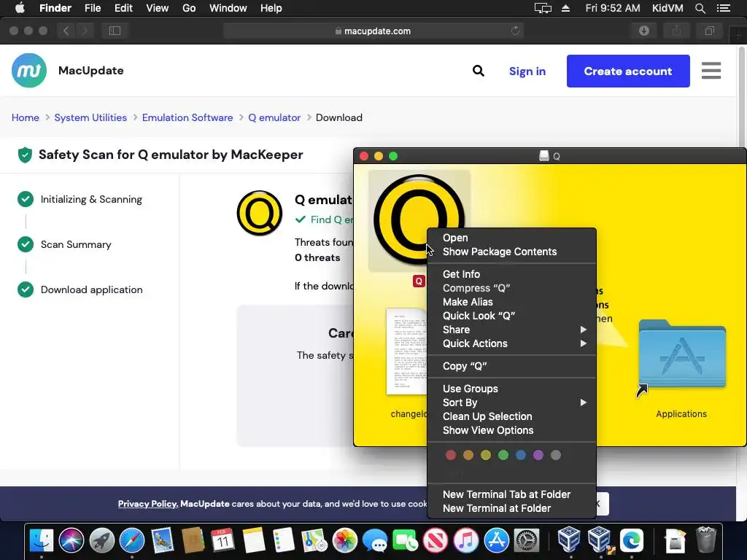
Task: Go back in Safari toolbar
Action: [66, 31]
